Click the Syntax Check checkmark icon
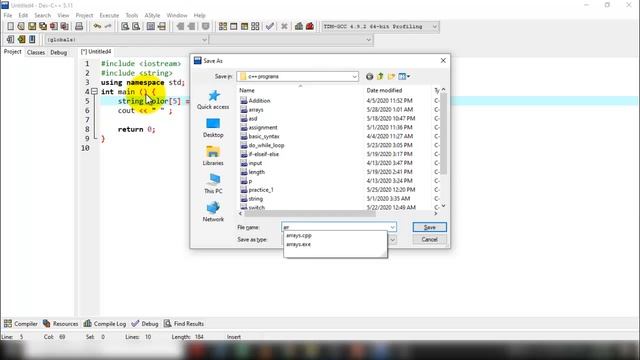Screen dimensions: 640x360 coord(270,27)
